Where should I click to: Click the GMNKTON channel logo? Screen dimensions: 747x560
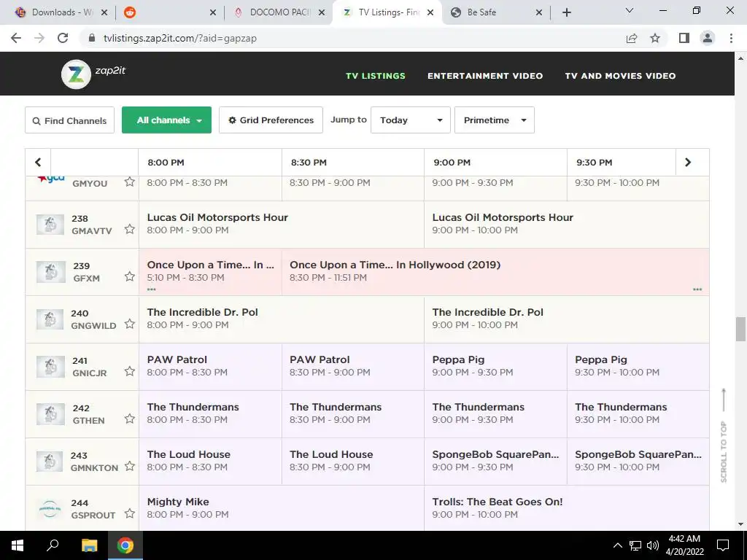[50, 462]
